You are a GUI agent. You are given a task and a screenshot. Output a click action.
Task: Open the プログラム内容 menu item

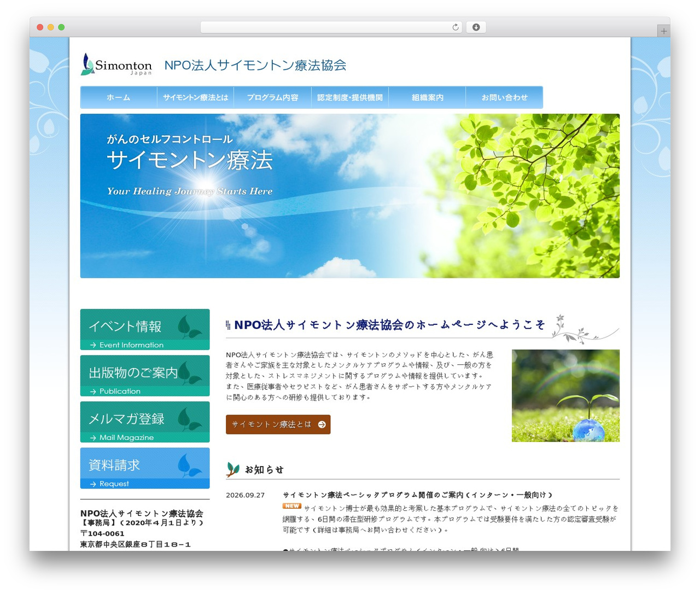pyautogui.click(x=273, y=97)
